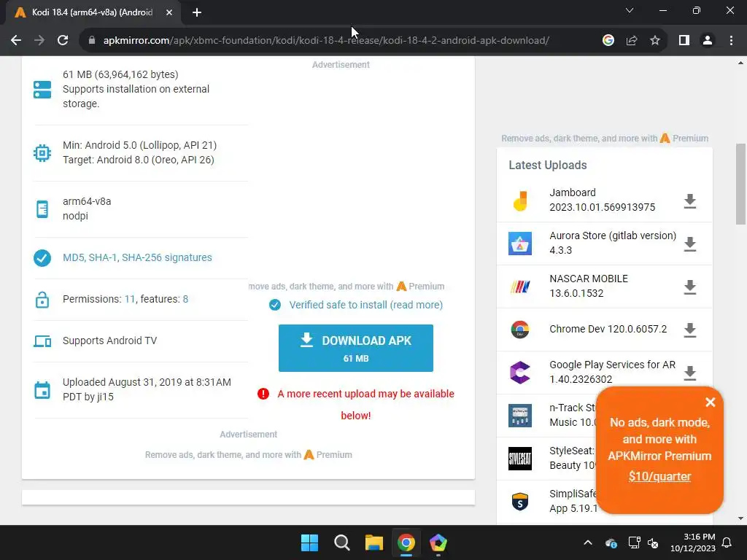This screenshot has height=560, width=747.
Task: Click the Chrome icon in the taskbar
Action: coord(406,542)
